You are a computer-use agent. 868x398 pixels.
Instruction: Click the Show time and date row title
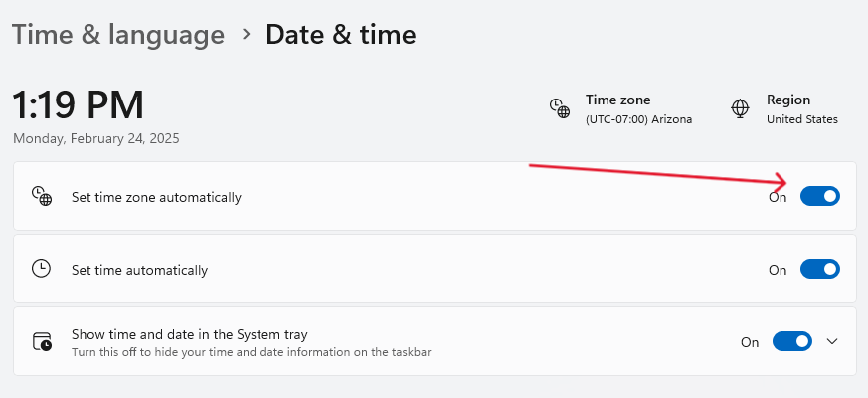(189, 334)
